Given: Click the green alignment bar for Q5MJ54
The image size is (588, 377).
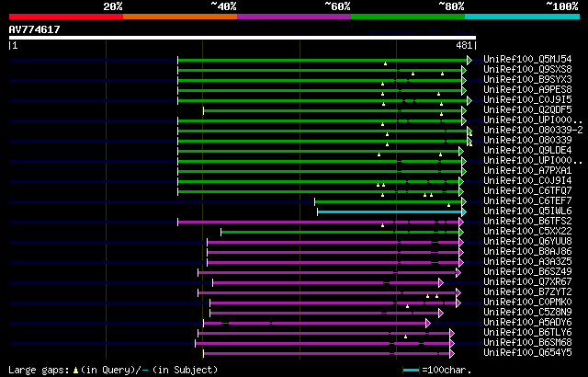Looking at the screenshot, I should (x=322, y=60).
